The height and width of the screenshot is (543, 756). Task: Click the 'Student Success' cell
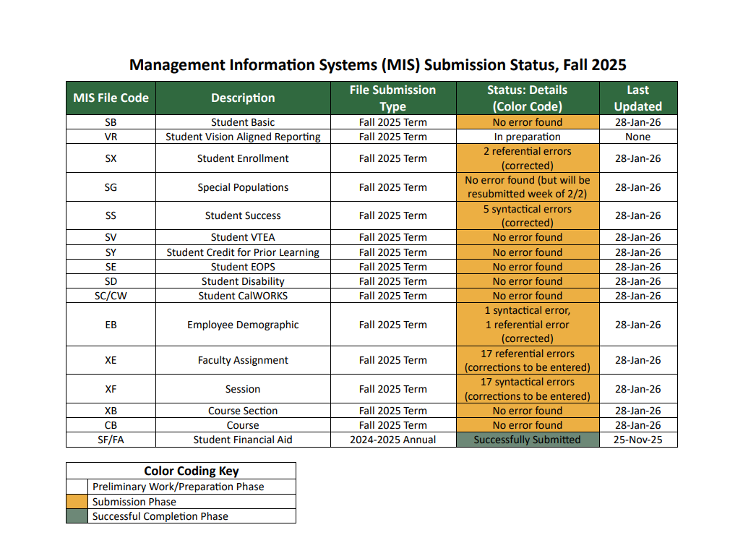pos(243,215)
